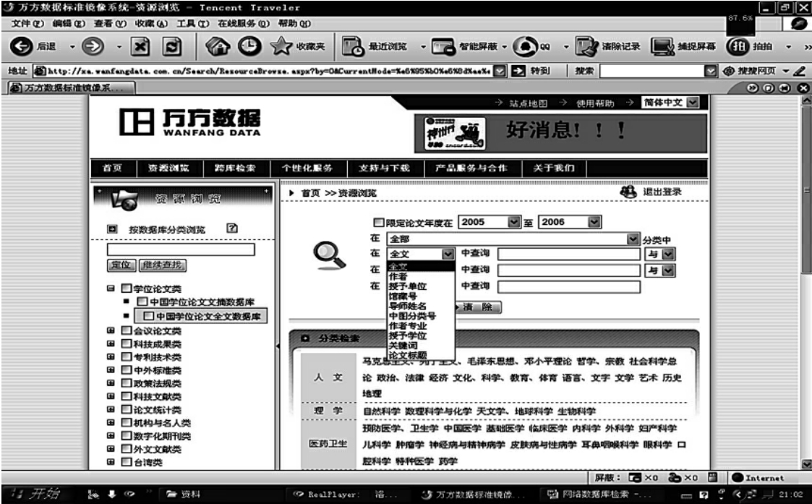Click the Internet zone globe icon
The height and width of the screenshot is (504, 812).
tap(738, 477)
